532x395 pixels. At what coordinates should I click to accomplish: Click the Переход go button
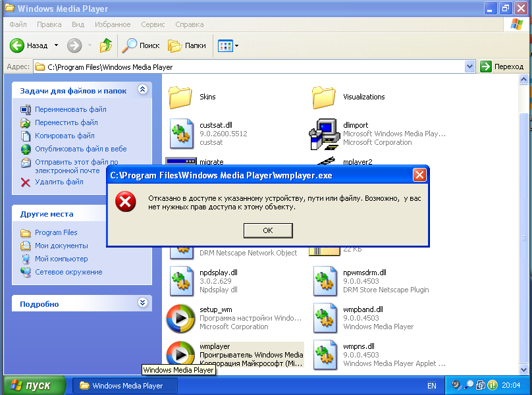tap(502, 66)
